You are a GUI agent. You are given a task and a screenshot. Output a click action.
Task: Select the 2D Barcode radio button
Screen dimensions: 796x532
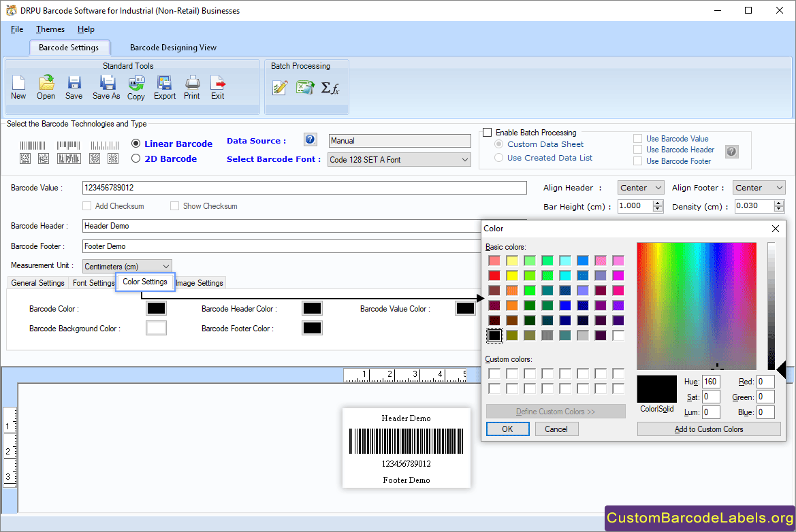pos(136,159)
